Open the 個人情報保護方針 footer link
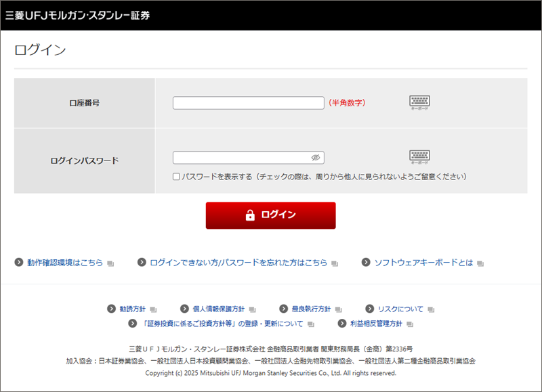 click(219, 309)
